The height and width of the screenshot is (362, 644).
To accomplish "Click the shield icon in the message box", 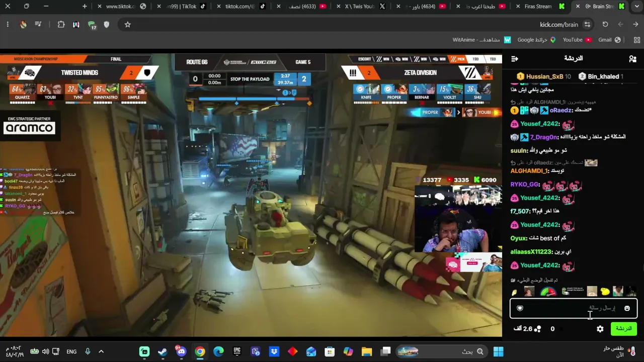I will [520, 308].
